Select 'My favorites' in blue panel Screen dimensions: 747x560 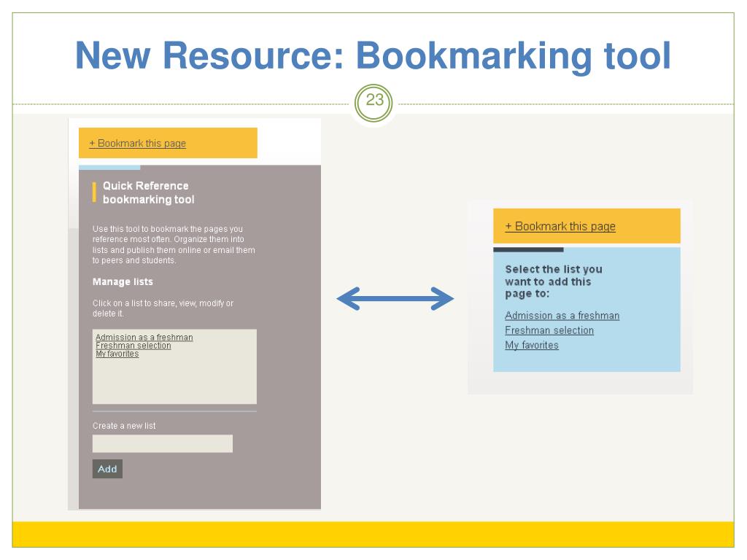pyautogui.click(x=532, y=345)
